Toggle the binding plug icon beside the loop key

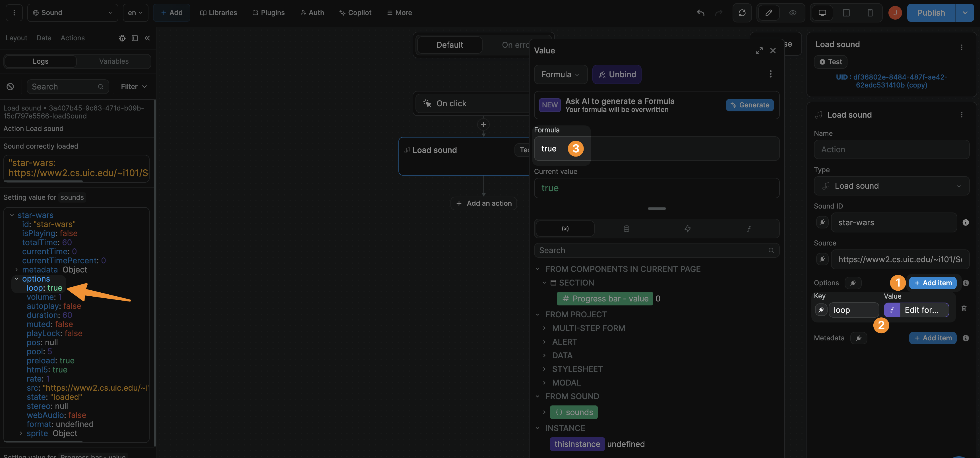pyautogui.click(x=821, y=310)
